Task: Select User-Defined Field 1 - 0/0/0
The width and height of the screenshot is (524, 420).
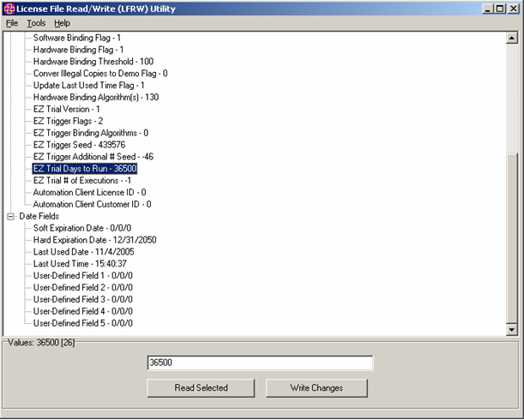Action: 83,276
